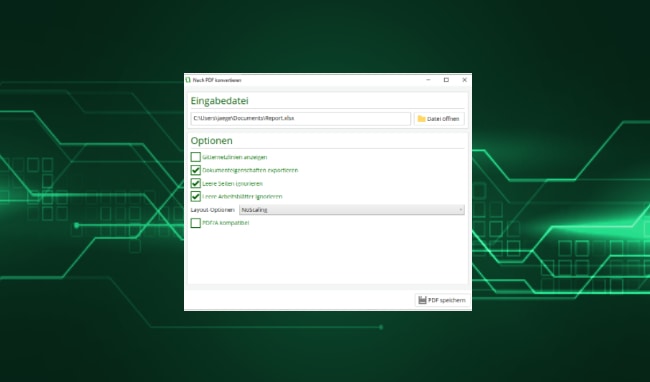Uncheck Leere Seiten ignorieren
Viewport: 650px width, 382px height.
click(x=196, y=183)
